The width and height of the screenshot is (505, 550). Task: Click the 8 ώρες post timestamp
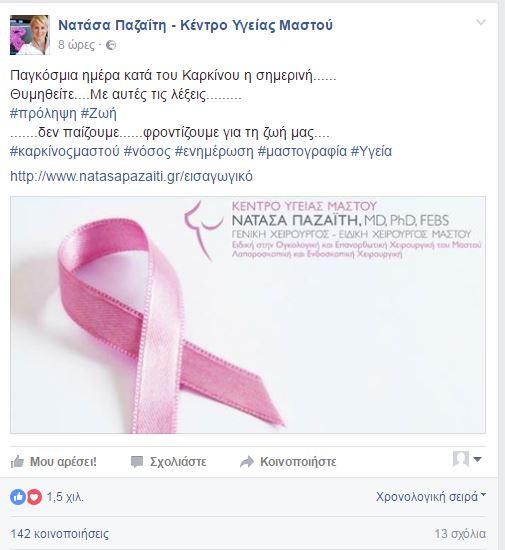76,45
